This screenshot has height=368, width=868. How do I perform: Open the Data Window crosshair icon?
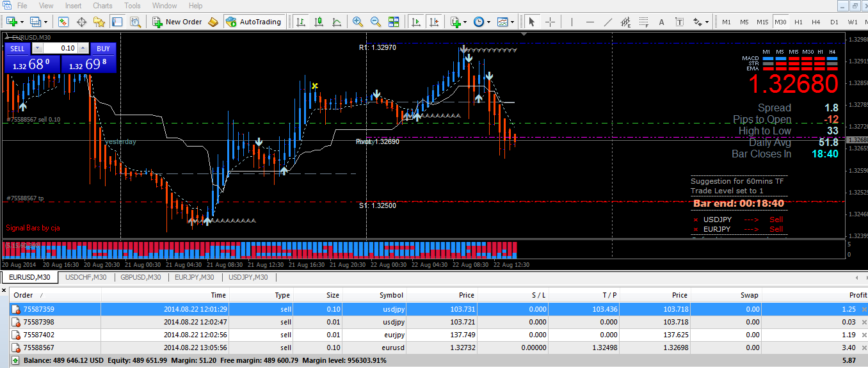pyautogui.click(x=81, y=22)
